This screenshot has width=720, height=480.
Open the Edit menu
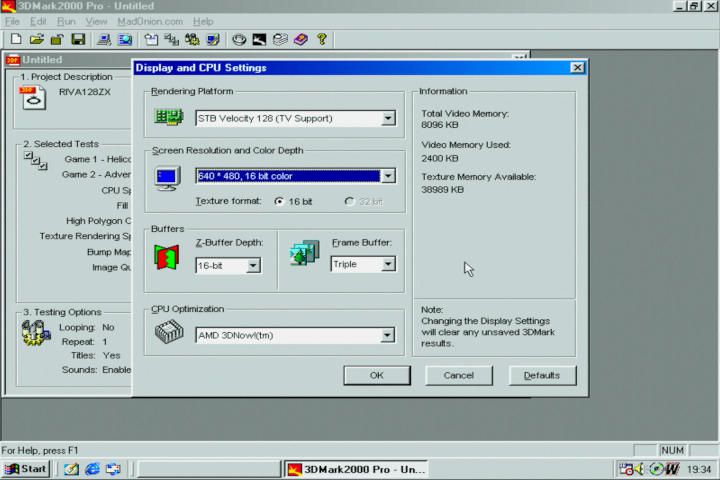(38, 22)
